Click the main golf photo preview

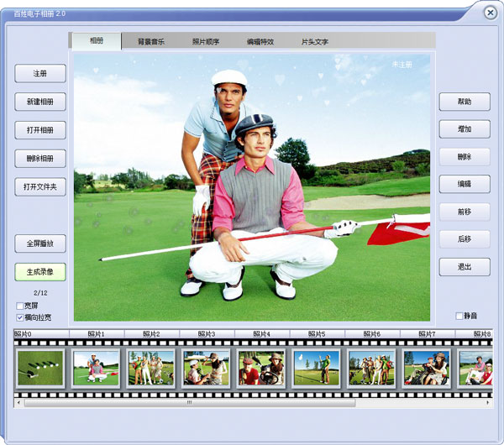click(x=252, y=187)
